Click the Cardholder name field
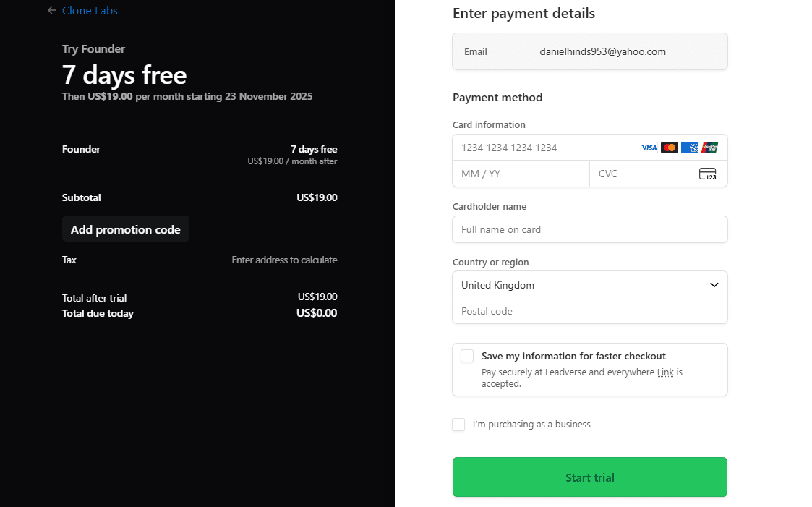 click(589, 229)
